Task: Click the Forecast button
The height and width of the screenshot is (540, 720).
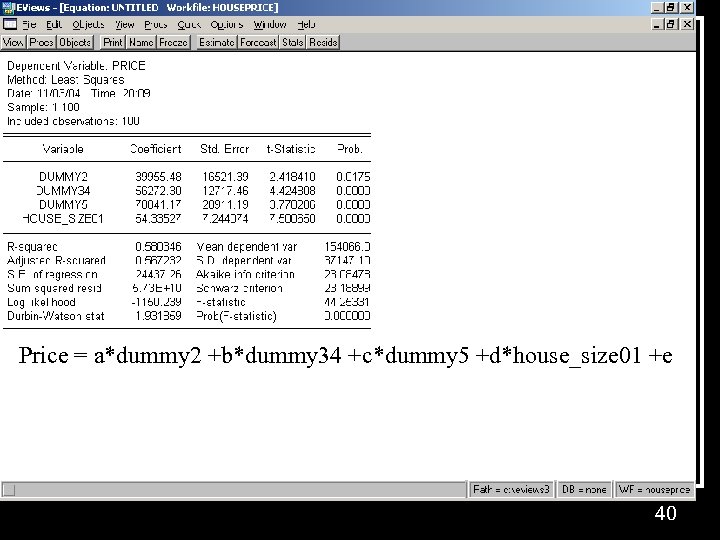Action: pyautogui.click(x=258, y=43)
